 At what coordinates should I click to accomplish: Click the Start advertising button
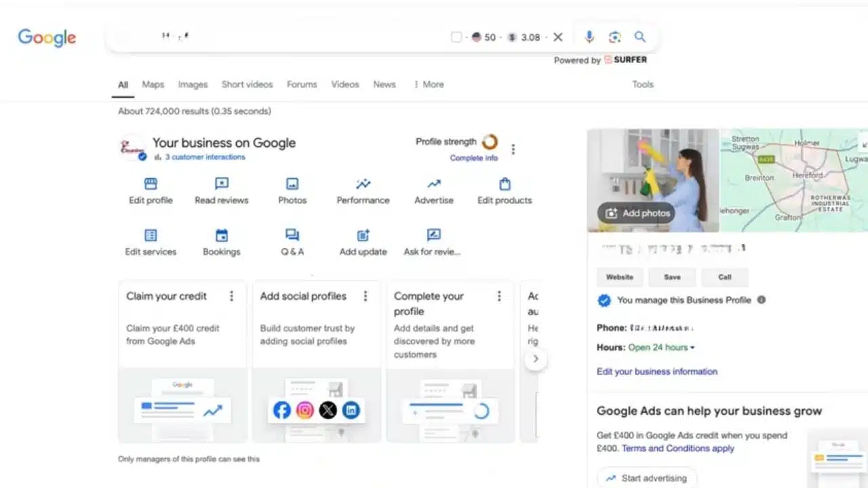[x=646, y=478]
